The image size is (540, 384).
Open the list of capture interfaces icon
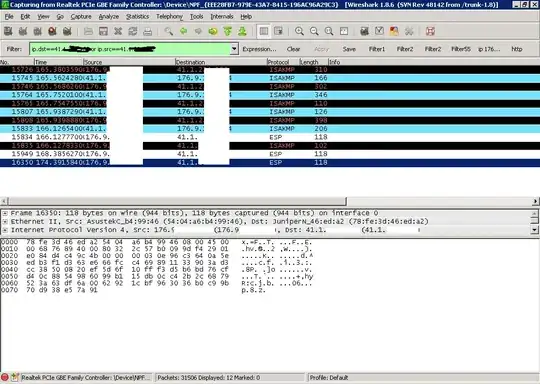point(8,31)
